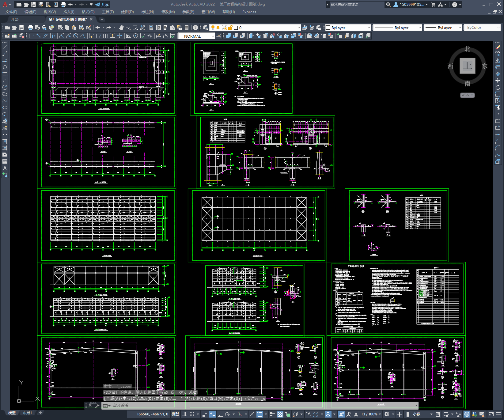Click the Share paper-plane button
The height and width of the screenshot is (420, 504).
[x=102, y=5]
